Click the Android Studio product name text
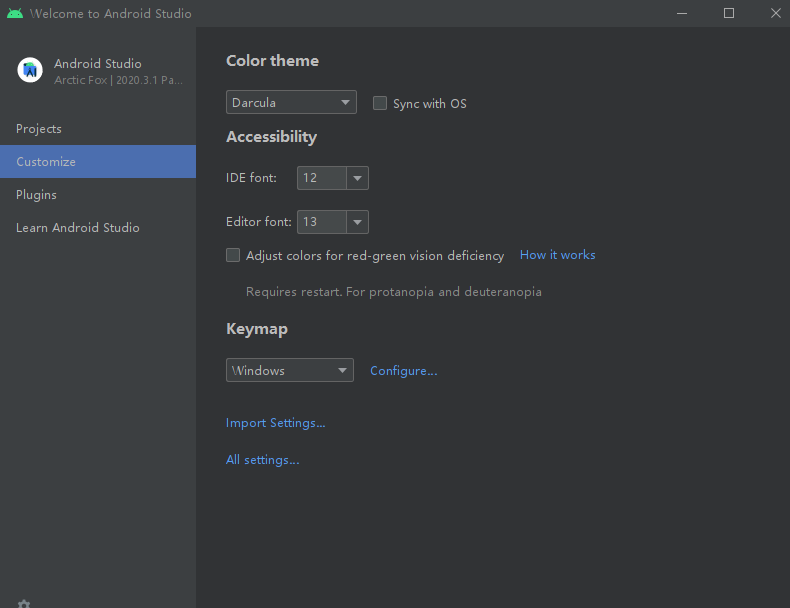790x608 pixels. coord(98,63)
